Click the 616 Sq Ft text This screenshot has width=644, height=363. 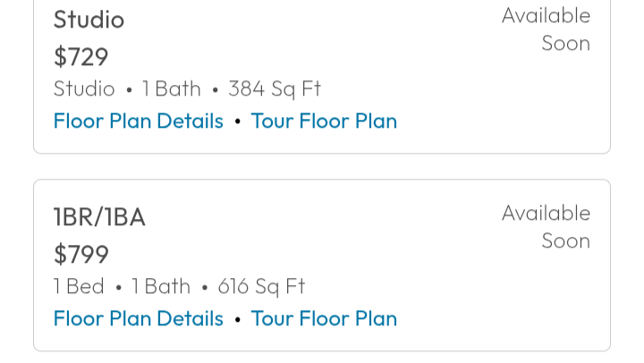261,286
